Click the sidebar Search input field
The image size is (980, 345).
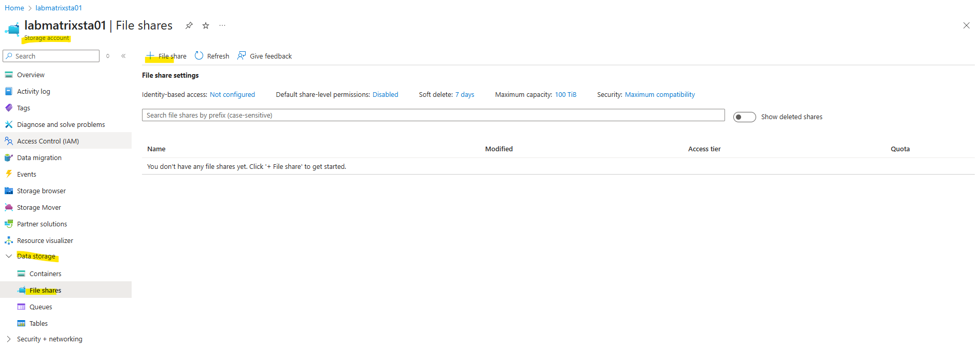tap(51, 56)
